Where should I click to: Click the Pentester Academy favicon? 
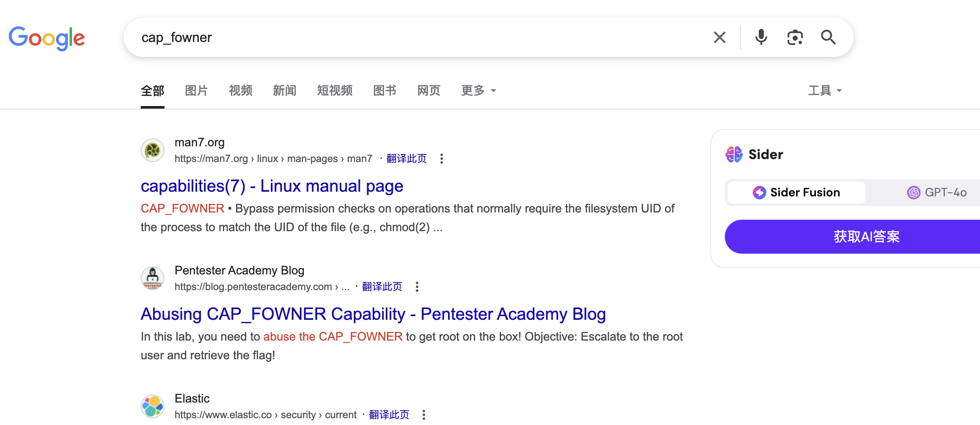[x=153, y=278]
